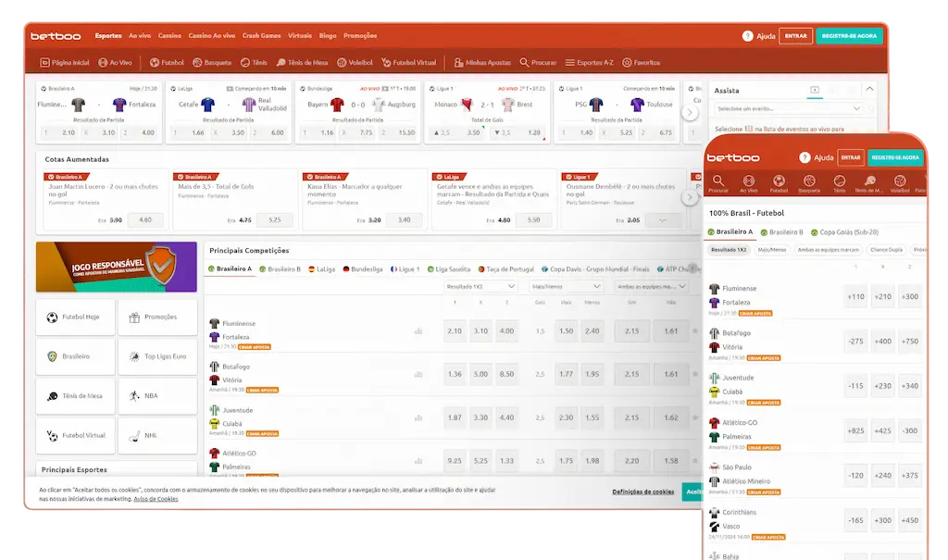Show statistics for Fluminense vs Fortaleza
948x560 pixels.
(x=418, y=331)
